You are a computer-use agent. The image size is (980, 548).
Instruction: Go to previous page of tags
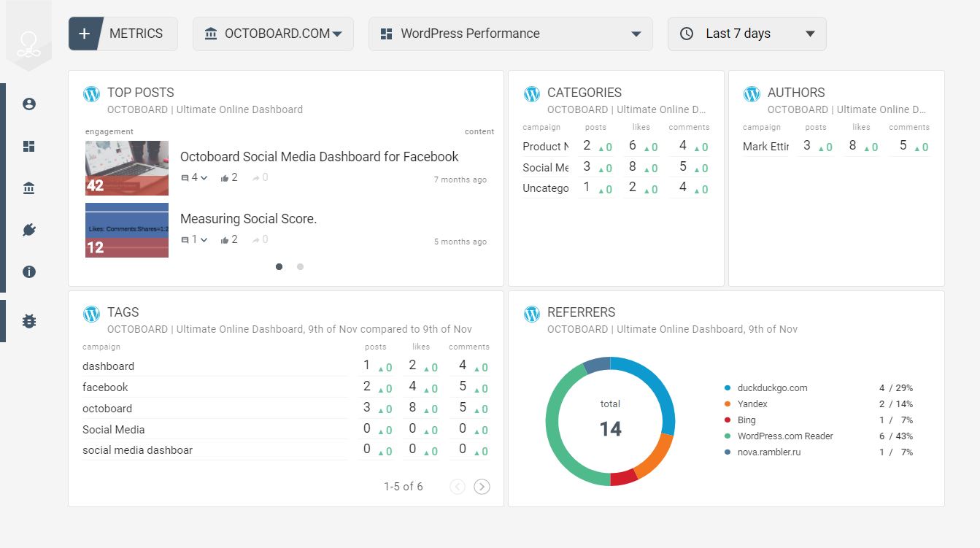(x=458, y=487)
